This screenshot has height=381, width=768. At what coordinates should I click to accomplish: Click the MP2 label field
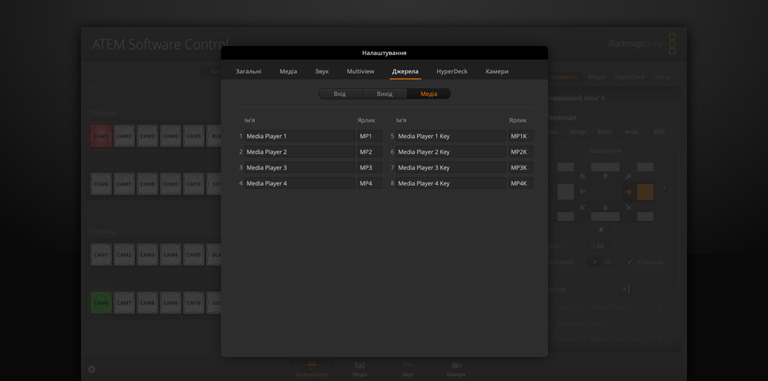(x=369, y=152)
